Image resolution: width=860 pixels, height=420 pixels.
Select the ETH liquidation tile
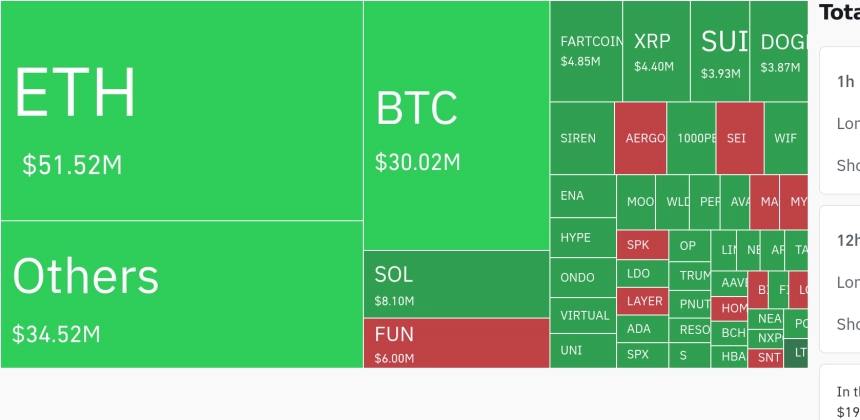click(182, 110)
